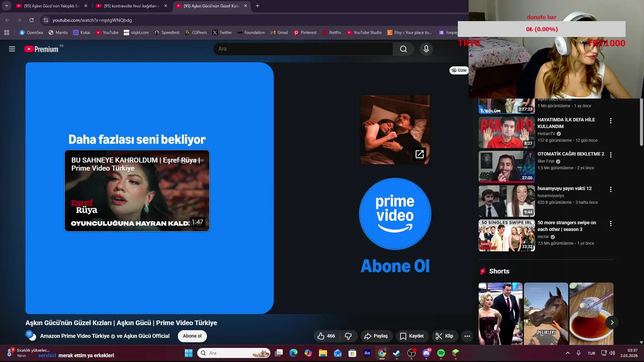Viewport: 644px width, 362px height.
Task: Open Windows Start menu
Action: (x=189, y=353)
